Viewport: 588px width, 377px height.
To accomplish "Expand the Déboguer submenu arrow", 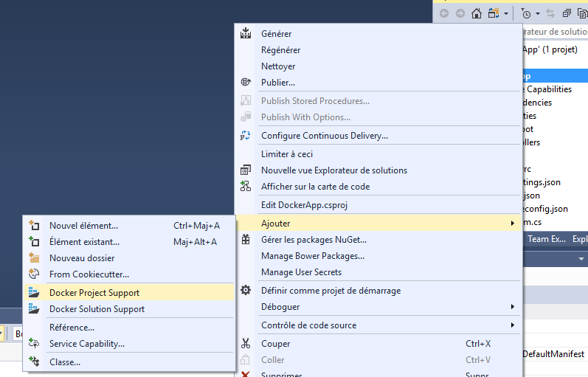I will pyautogui.click(x=512, y=307).
